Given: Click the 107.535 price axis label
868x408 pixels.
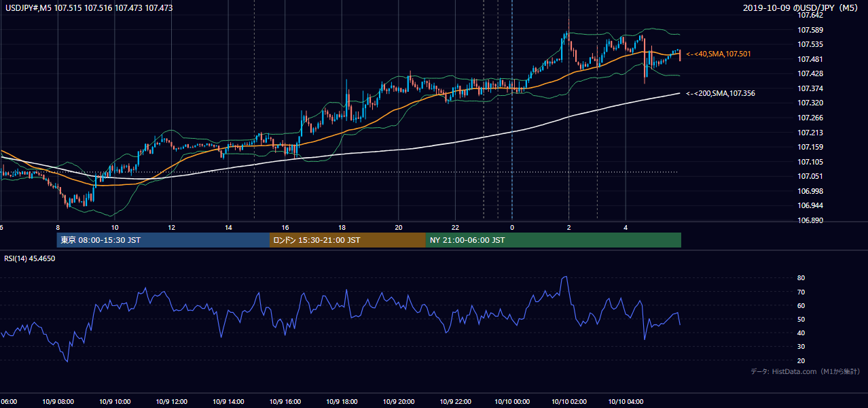Looking at the screenshot, I should 810,44.
